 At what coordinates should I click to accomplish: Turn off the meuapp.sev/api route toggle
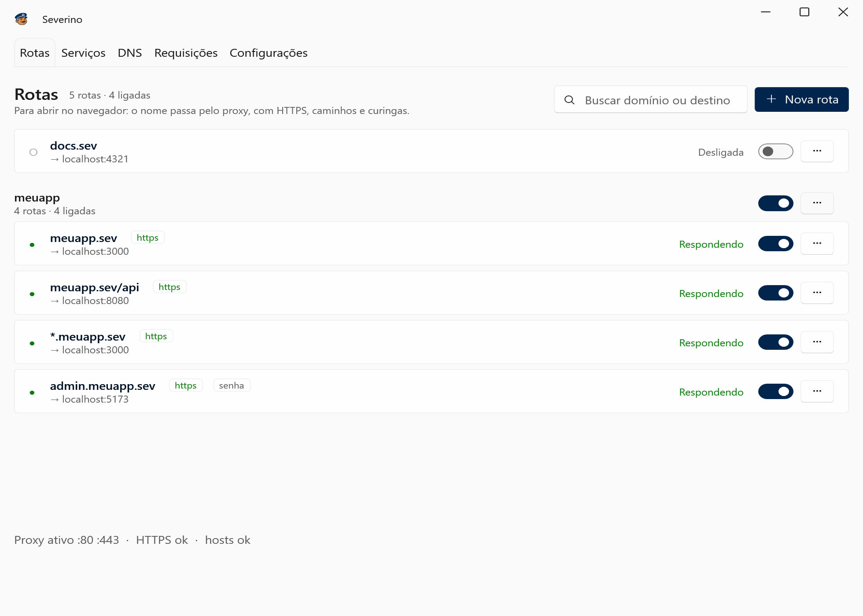tap(775, 293)
